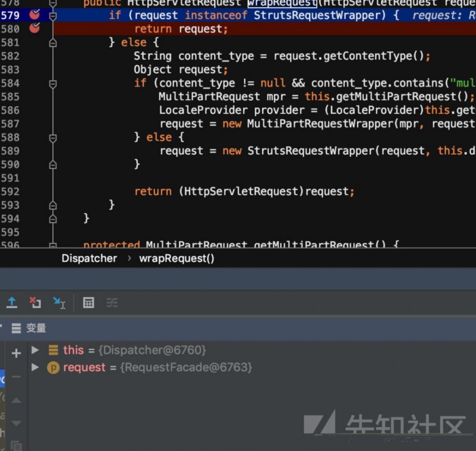Click the yellow field icon next to this variable
This screenshot has width=476, height=451.
(53, 350)
